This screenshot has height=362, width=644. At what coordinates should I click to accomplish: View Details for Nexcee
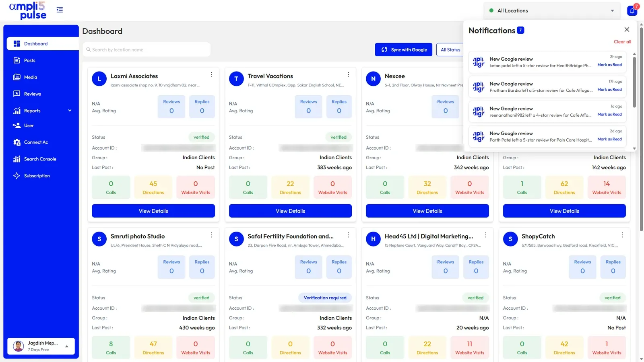427,211
